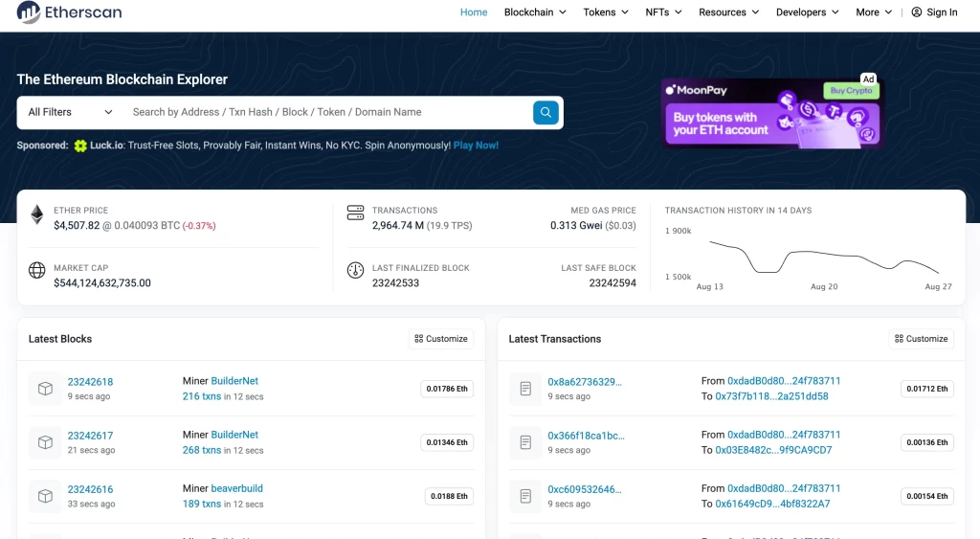Open transaction 0x366f18ca1bc...
Viewport: 980px width, 539px height.
586,436
